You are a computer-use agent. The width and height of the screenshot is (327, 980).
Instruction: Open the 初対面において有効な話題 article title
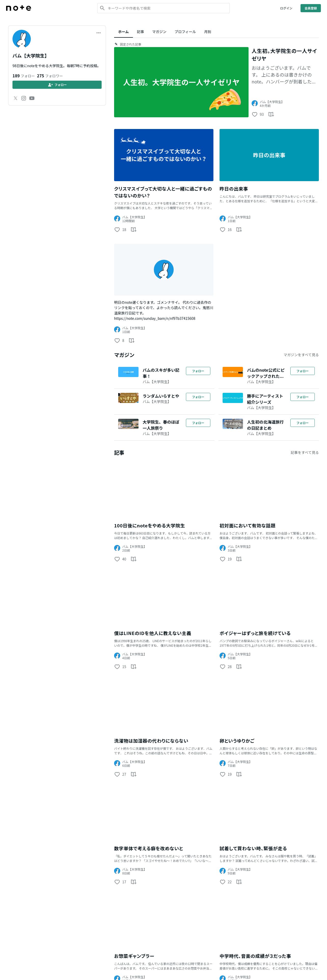click(248, 525)
